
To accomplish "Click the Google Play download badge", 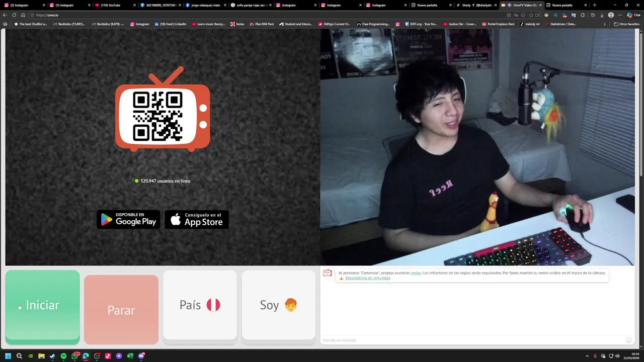I will click(x=128, y=219).
